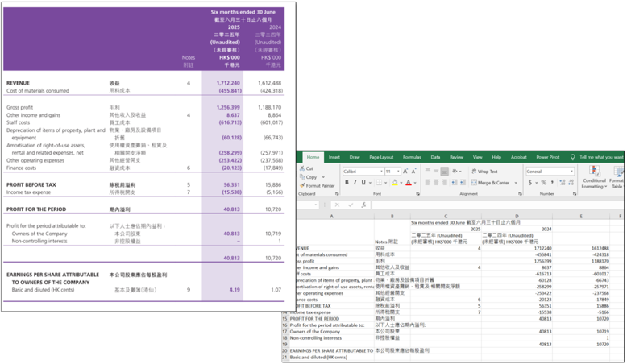Click the Insert Function fx icon
The image size is (627, 364).
click(363, 205)
